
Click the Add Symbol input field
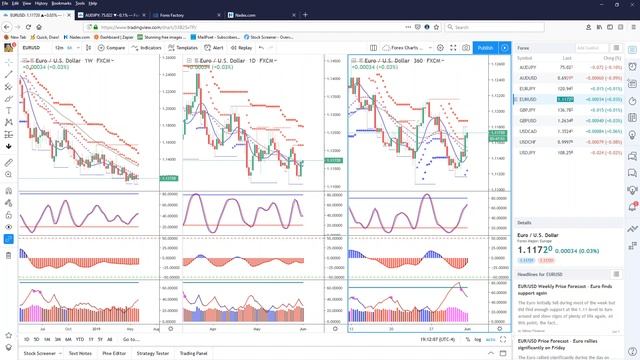coord(591,48)
